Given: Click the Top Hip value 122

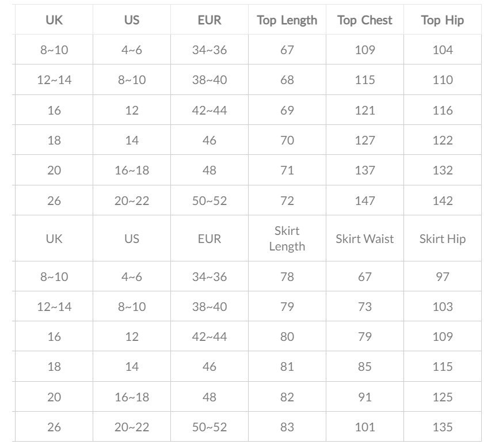Looking at the screenshot, I should tap(442, 141).
